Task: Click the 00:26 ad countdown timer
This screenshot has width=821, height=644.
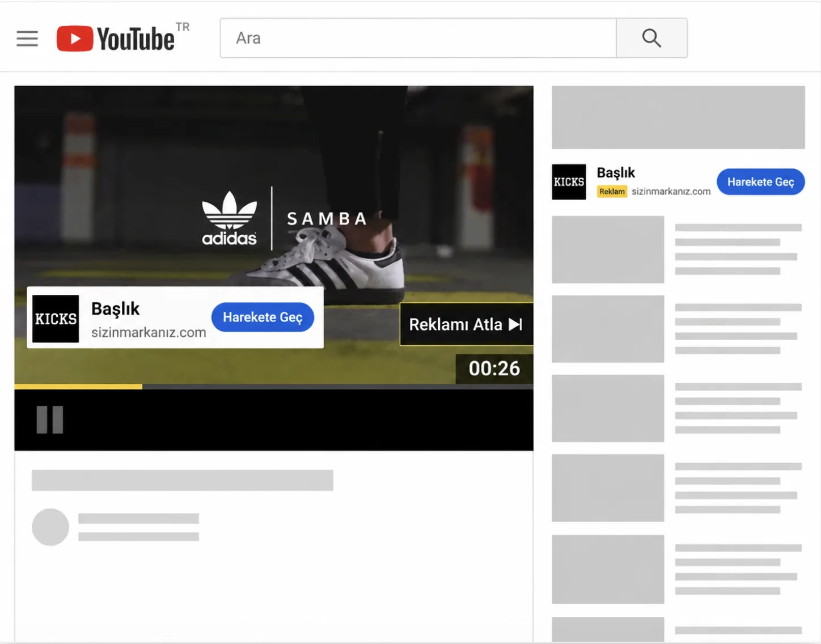Action: pyautogui.click(x=494, y=368)
